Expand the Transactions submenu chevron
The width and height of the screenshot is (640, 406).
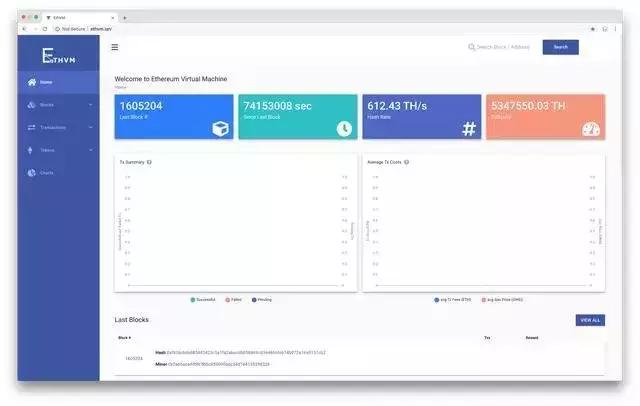click(90, 127)
